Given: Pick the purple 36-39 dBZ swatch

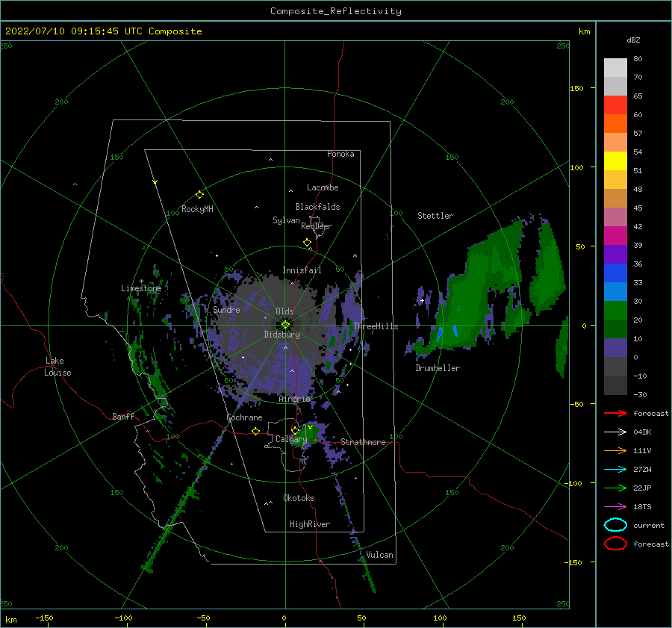Looking at the screenshot, I should pos(615,255).
